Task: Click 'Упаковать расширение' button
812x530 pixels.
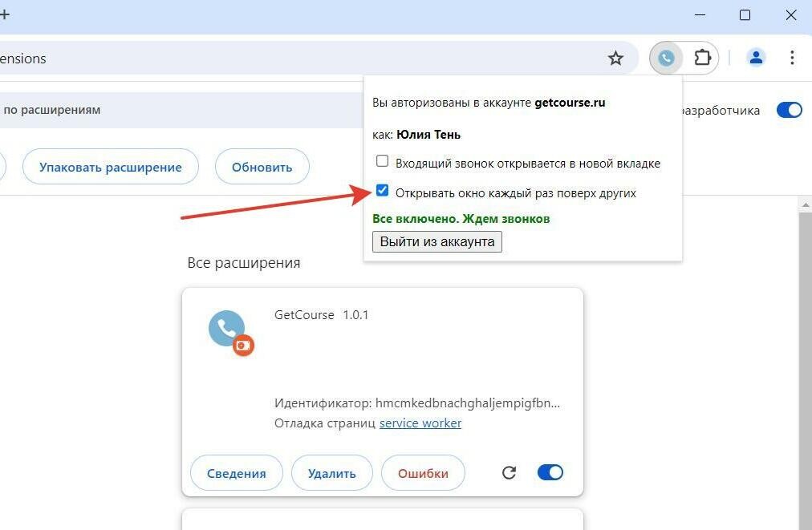Action: click(110, 167)
